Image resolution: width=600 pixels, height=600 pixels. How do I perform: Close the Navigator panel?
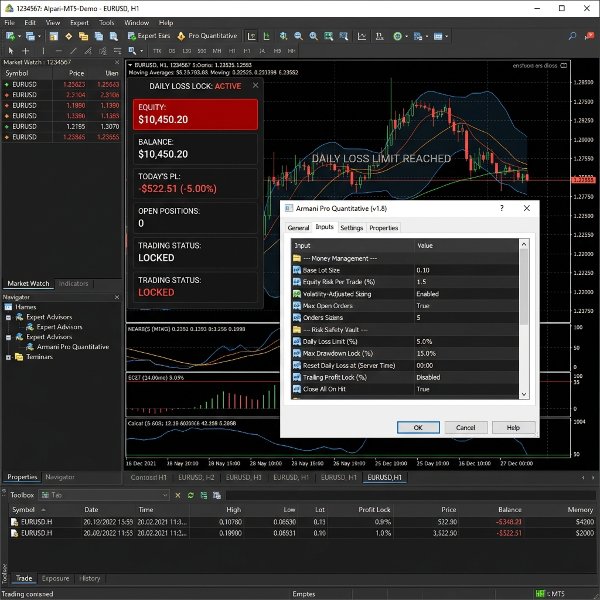(117, 297)
